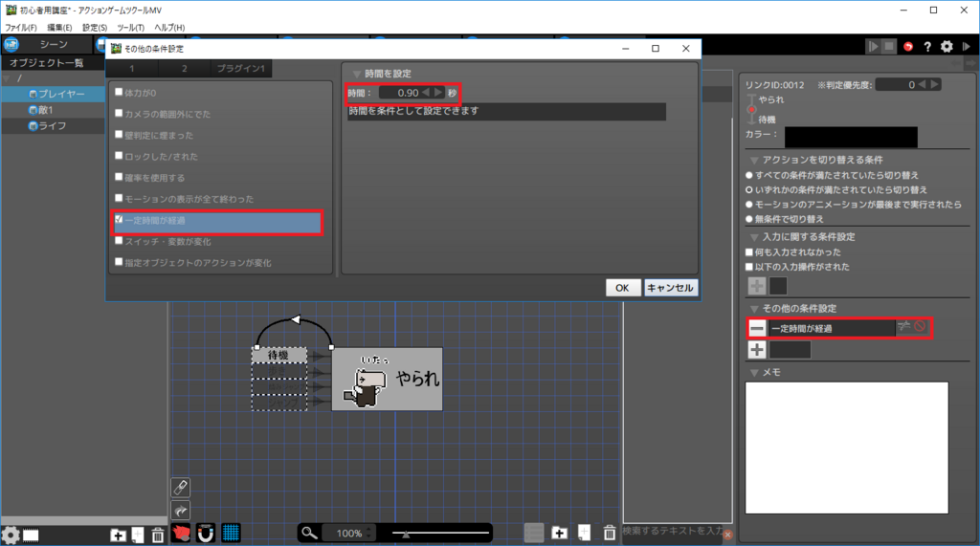Decrease 判定優先度 with left arrow
The image size is (980, 546).
922,84
